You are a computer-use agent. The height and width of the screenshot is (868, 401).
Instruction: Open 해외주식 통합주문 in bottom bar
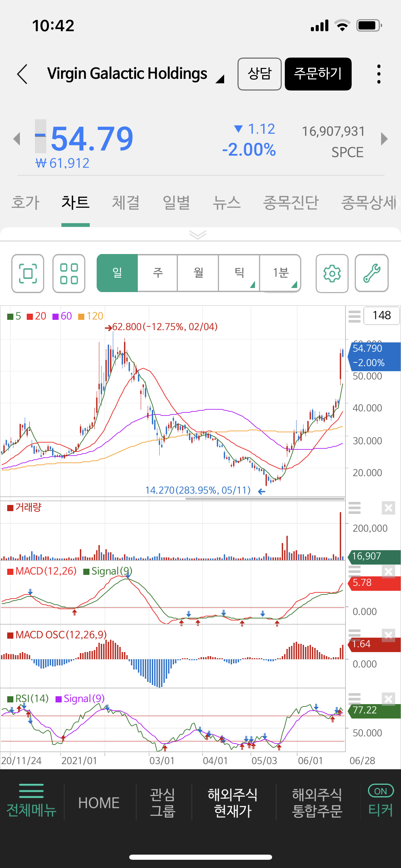click(317, 803)
